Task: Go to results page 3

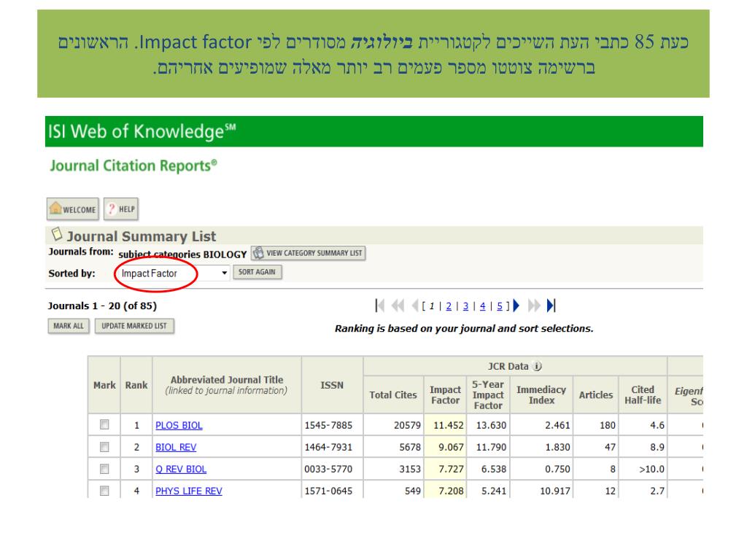Action: click(x=465, y=306)
